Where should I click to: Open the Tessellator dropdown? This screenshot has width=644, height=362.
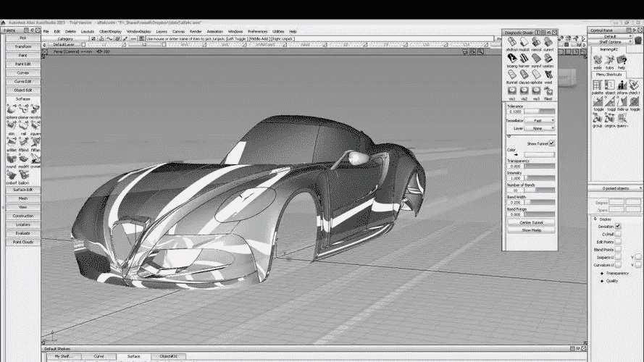(538, 121)
